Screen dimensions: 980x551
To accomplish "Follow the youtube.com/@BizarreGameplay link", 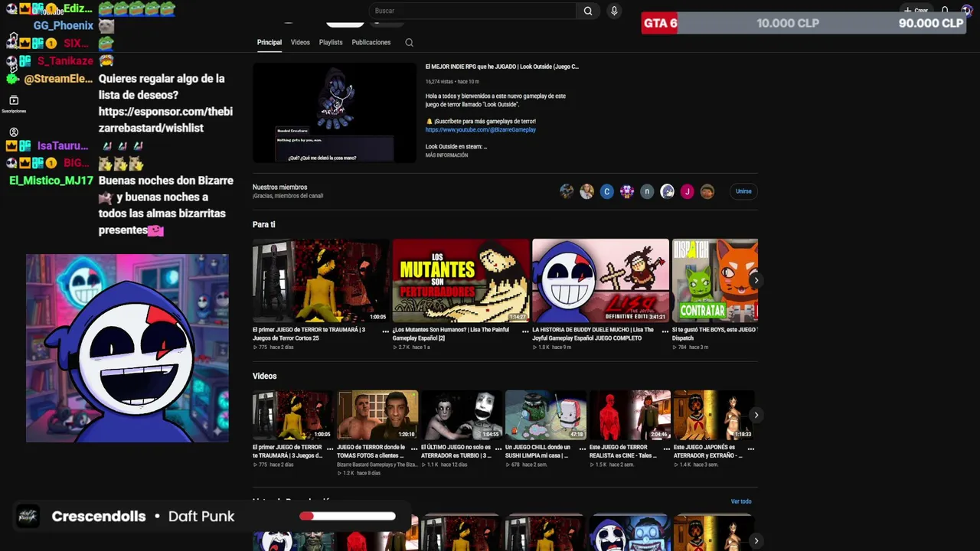I will 481,130.
